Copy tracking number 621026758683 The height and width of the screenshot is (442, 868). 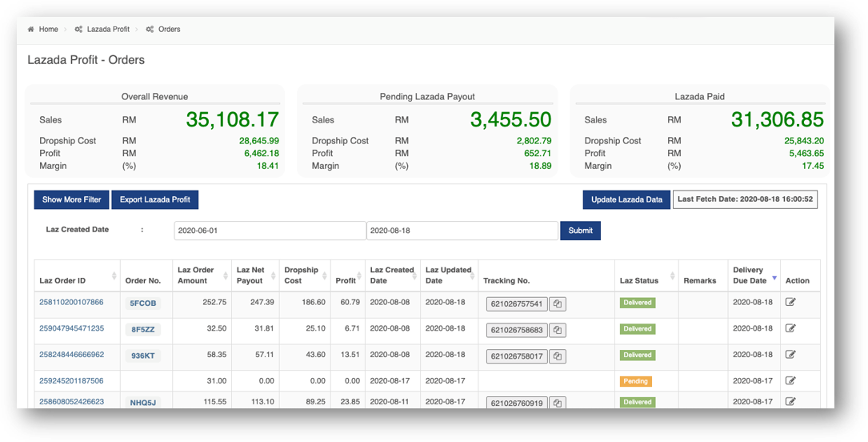[x=558, y=330]
